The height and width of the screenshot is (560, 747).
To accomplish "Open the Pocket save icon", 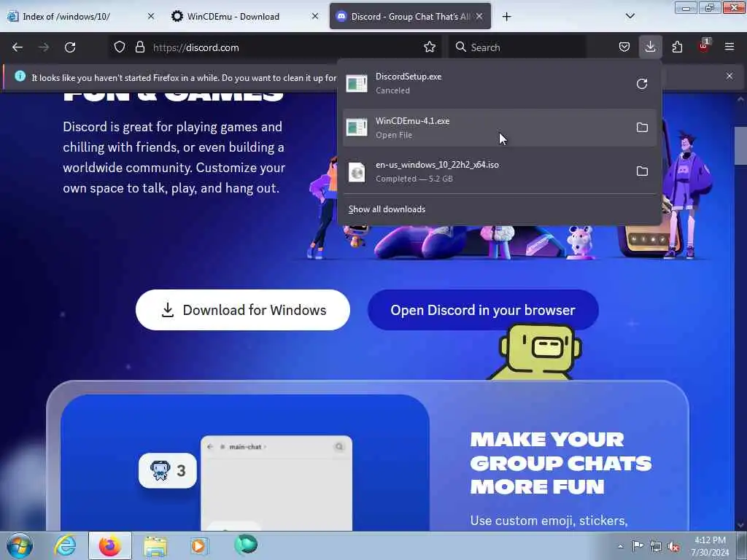I will pyautogui.click(x=624, y=47).
